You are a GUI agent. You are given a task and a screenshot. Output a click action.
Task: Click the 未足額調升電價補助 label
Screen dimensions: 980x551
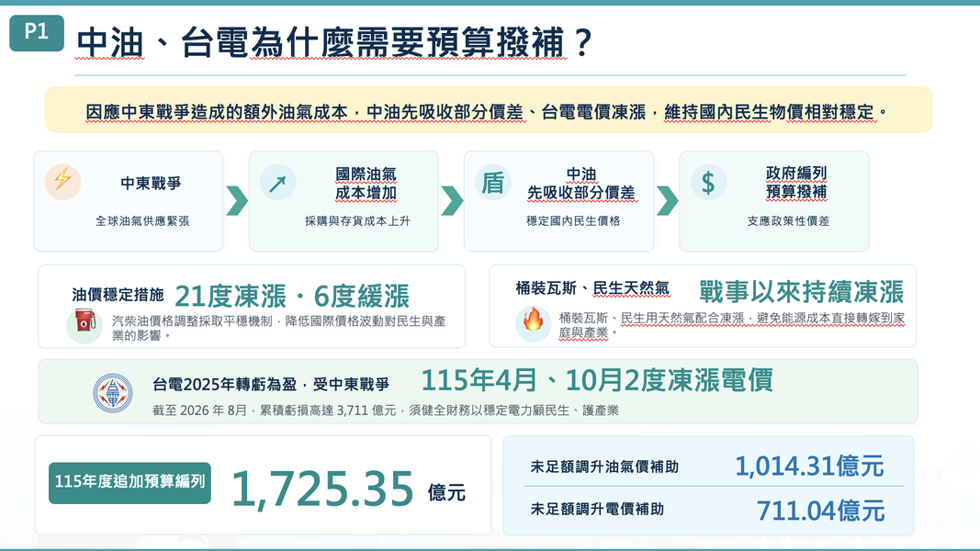(x=597, y=509)
